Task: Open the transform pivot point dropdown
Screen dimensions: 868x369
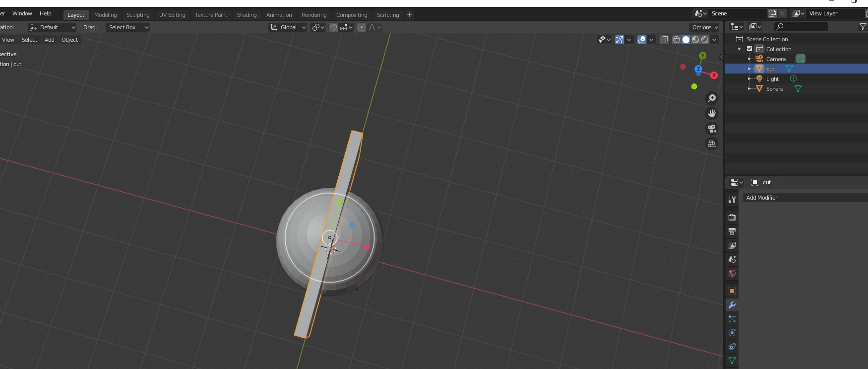Action: pos(318,27)
